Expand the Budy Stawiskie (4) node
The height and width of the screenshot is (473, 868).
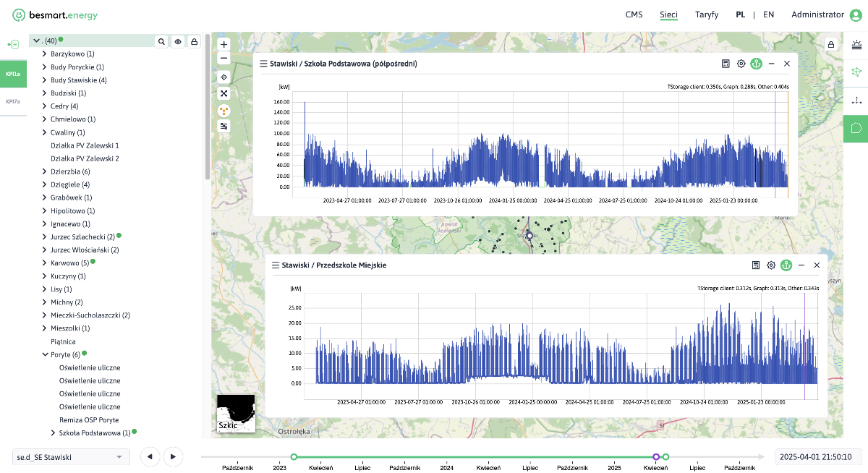44,80
